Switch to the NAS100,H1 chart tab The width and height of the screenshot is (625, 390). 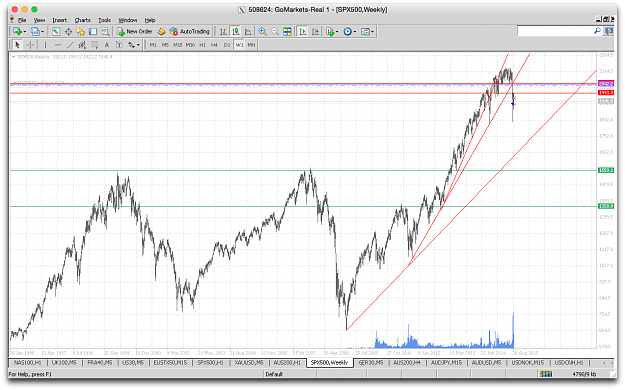point(28,363)
